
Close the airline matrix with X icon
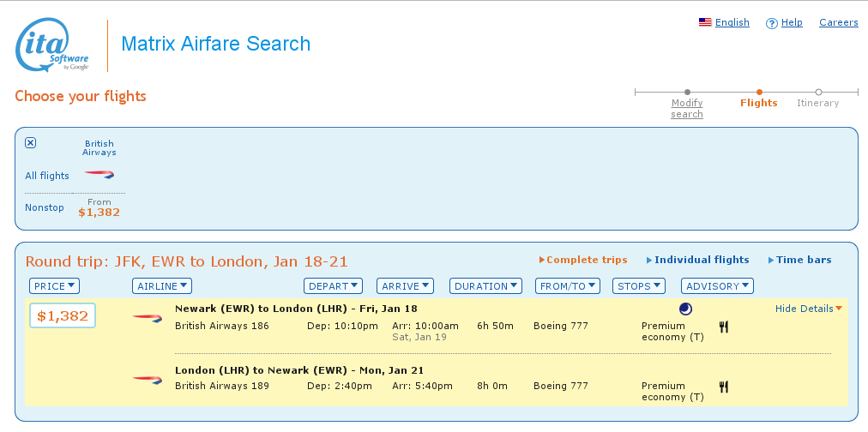(x=31, y=143)
